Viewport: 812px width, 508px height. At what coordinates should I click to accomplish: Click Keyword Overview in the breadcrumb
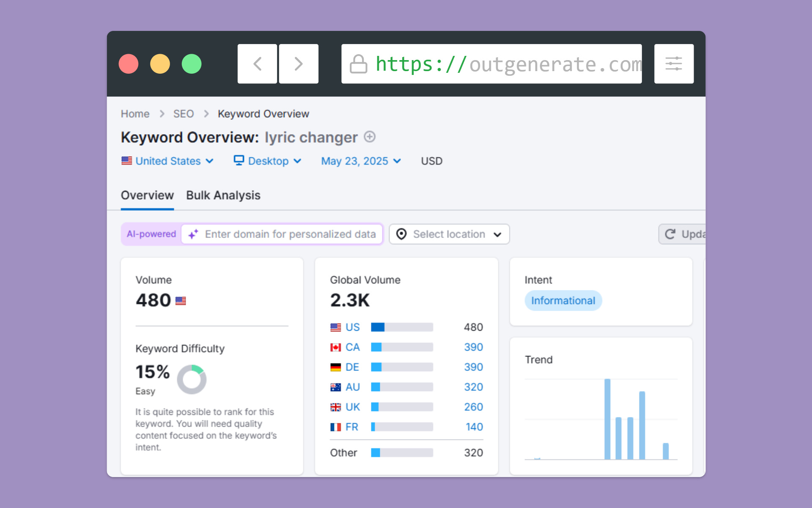tap(263, 114)
